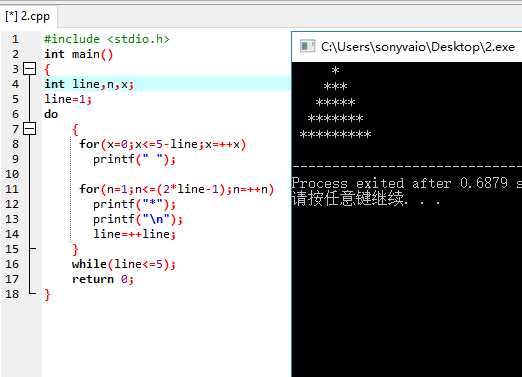This screenshot has width=522, height=377.
Task: Collapse the main function fold at line 3
Action: 29,69
